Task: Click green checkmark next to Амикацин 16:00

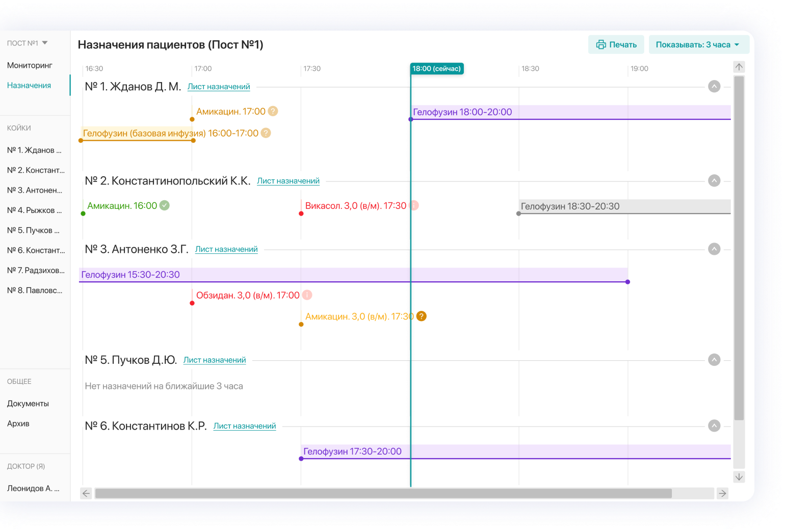Action: coord(164,205)
